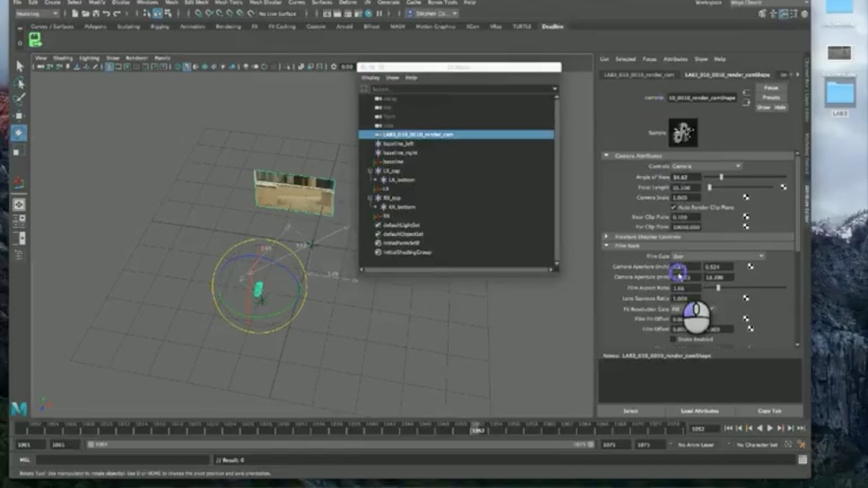Viewport: 868px width, 488px height.
Task: Click the Load Attributes button
Action: 699,411
